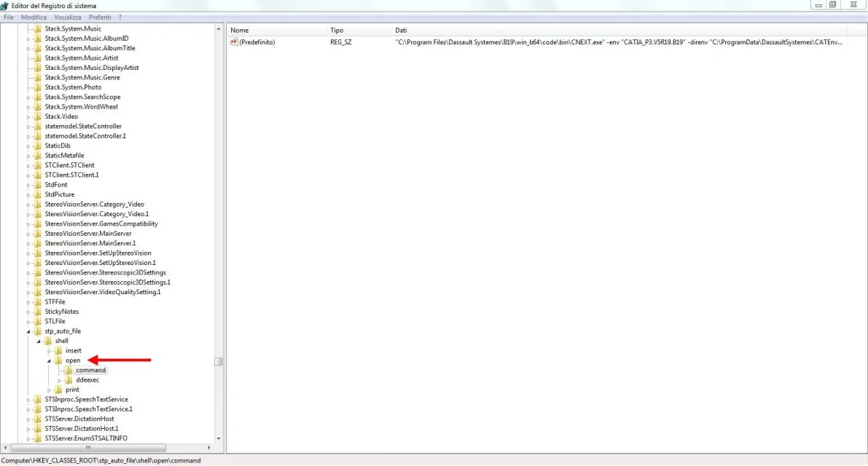Viewport: 868px width, 466px height.
Task: Click the folder icon of StdPicture
Action: [x=38, y=194]
